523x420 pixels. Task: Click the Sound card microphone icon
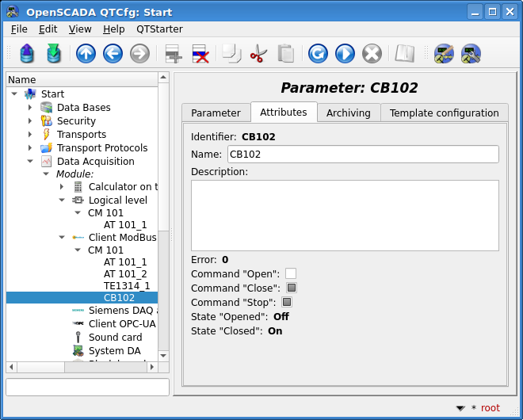point(78,338)
